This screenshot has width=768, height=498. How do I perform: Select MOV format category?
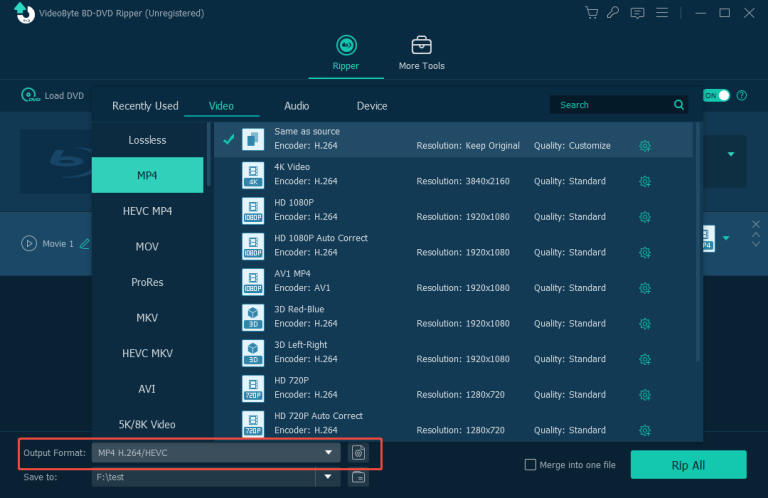coord(147,246)
